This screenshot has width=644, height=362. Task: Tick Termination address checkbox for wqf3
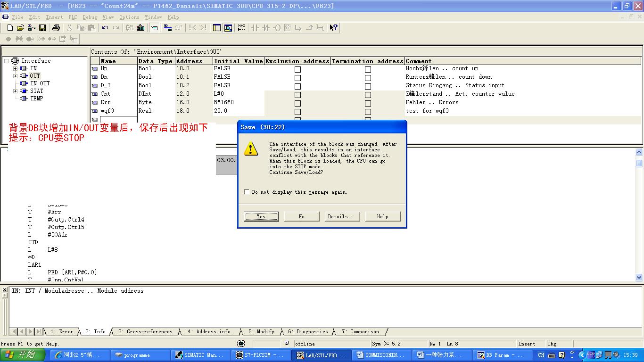click(x=368, y=112)
